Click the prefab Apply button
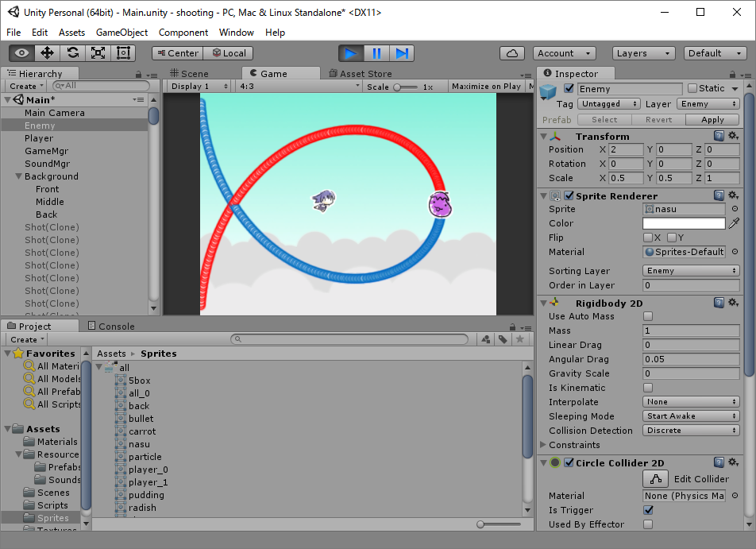The width and height of the screenshot is (756, 549). 712,120
